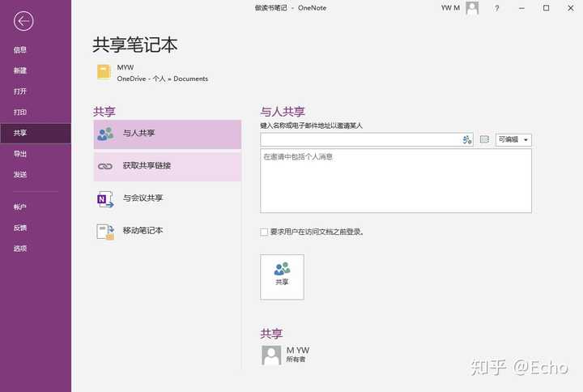Open the 帐户 page
Image resolution: width=583 pixels, height=392 pixels.
(x=20, y=207)
